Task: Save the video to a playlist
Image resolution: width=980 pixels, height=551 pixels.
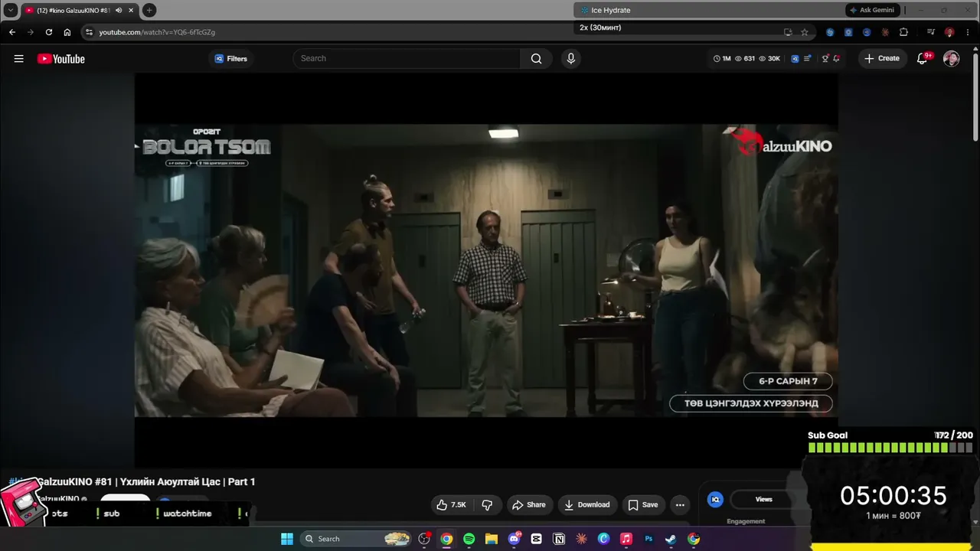Action: [643, 505]
